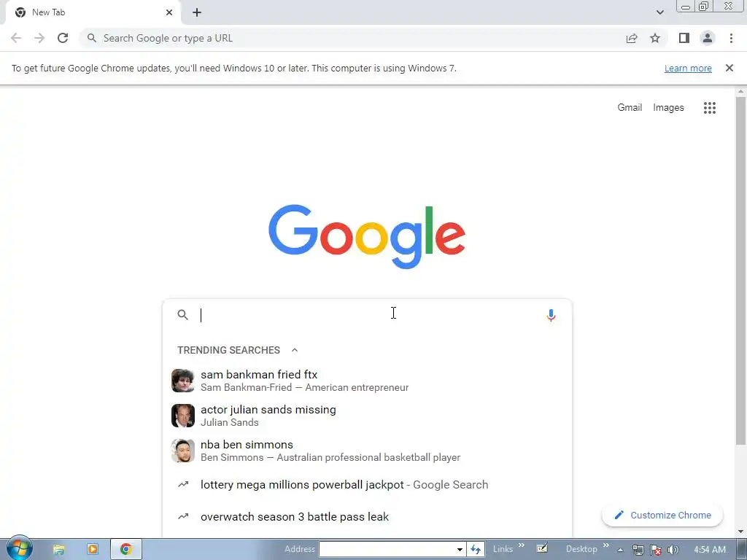Click Ben Simmons thumbnail photo

coord(183,451)
